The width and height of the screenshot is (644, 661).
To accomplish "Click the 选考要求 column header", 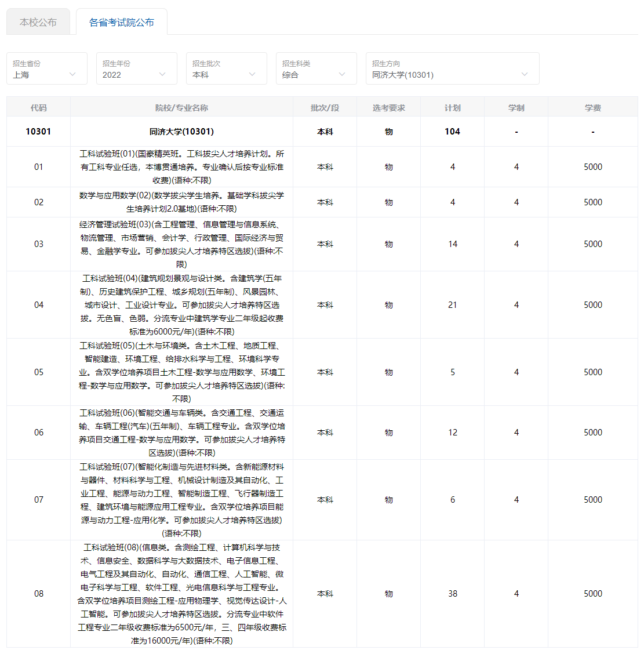I will [x=388, y=108].
